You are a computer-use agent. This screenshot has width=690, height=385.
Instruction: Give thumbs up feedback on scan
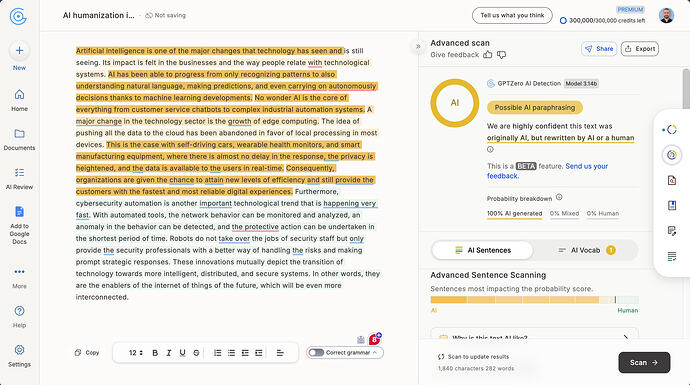click(x=488, y=55)
